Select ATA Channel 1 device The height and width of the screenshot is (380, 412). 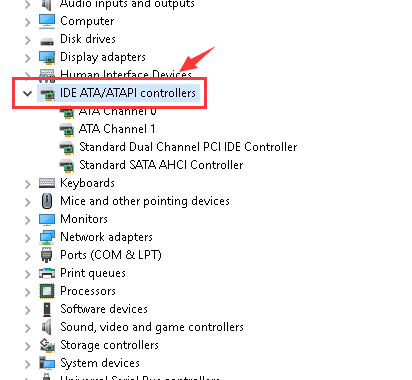pyautogui.click(x=117, y=129)
